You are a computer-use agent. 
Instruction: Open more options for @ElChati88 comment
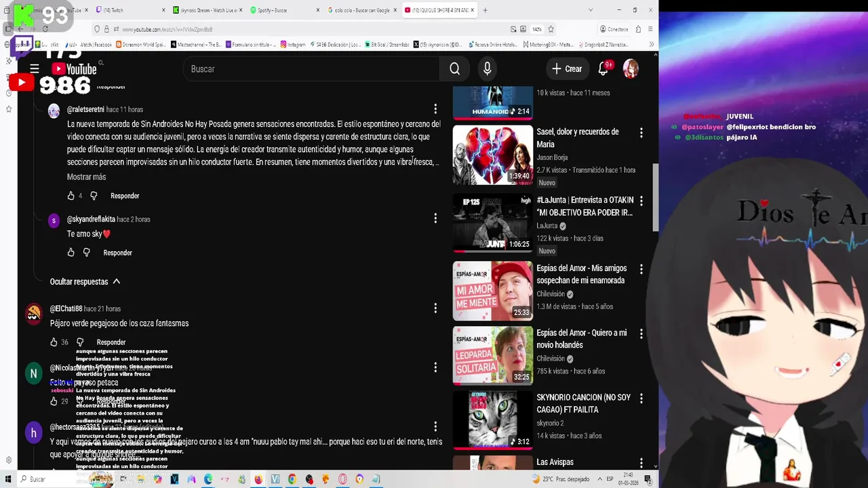point(435,308)
